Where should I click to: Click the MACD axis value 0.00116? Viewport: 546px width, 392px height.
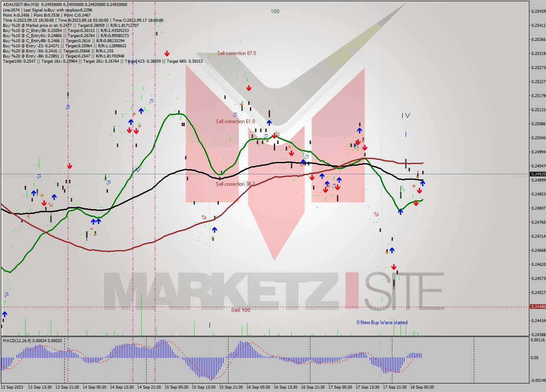(538, 340)
